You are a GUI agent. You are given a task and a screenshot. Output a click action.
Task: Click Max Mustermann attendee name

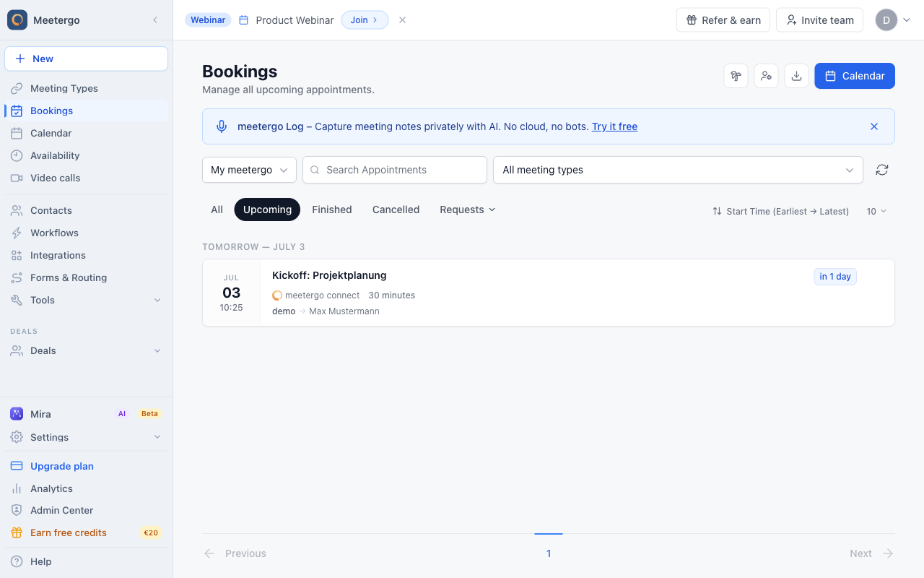(x=344, y=311)
